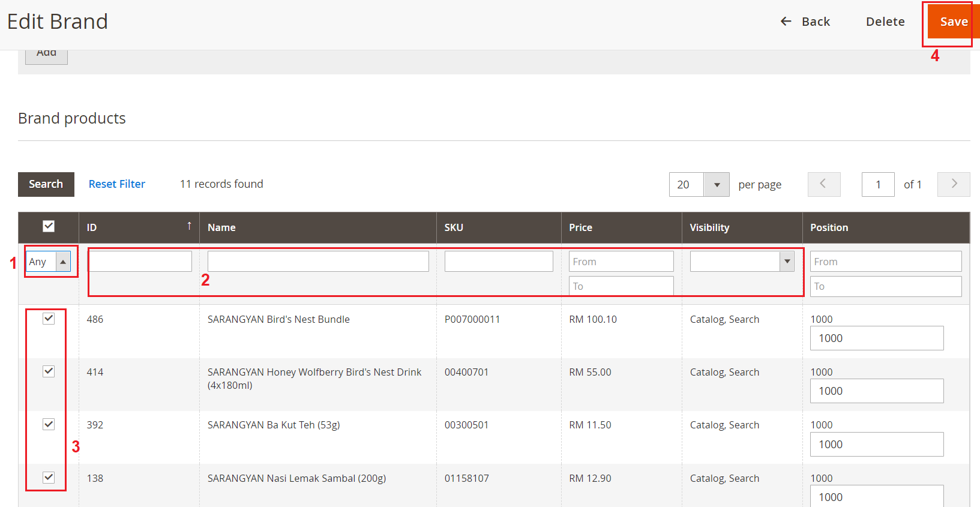Open the per page count dropdown

[699, 185]
